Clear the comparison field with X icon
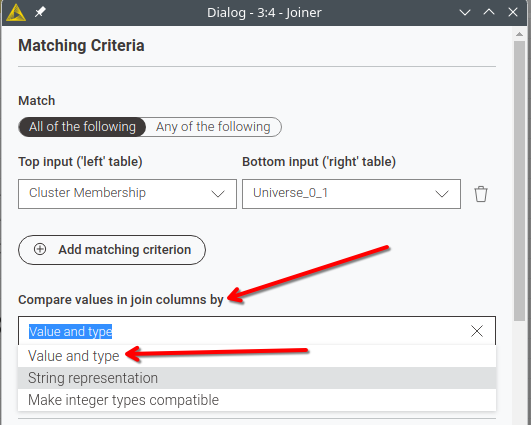Image resolution: width=531 pixels, height=425 pixels. [x=477, y=331]
